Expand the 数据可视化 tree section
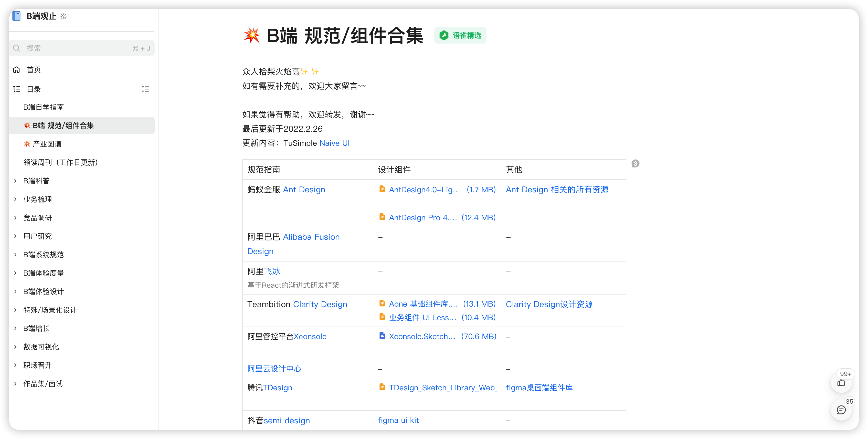Screen dimensions: 868x439 point(16,347)
